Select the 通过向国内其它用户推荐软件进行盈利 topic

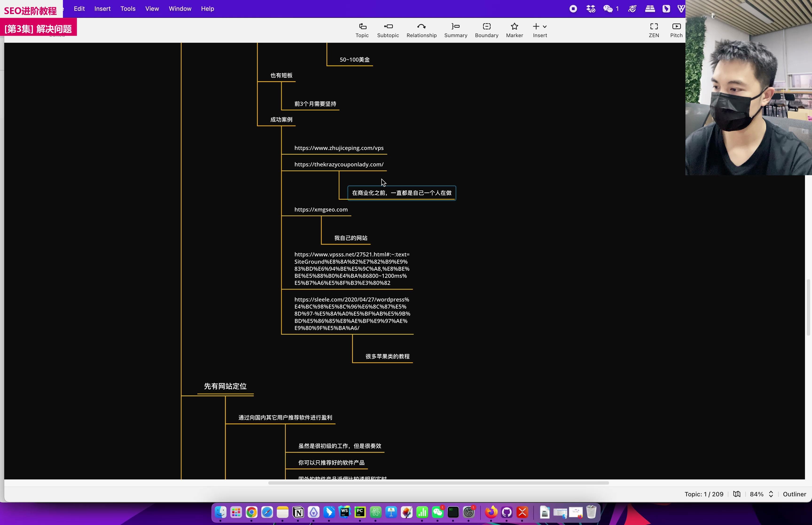(285, 418)
